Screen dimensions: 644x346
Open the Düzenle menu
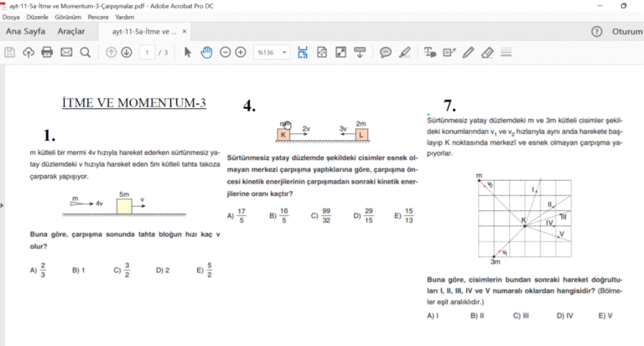tap(38, 18)
